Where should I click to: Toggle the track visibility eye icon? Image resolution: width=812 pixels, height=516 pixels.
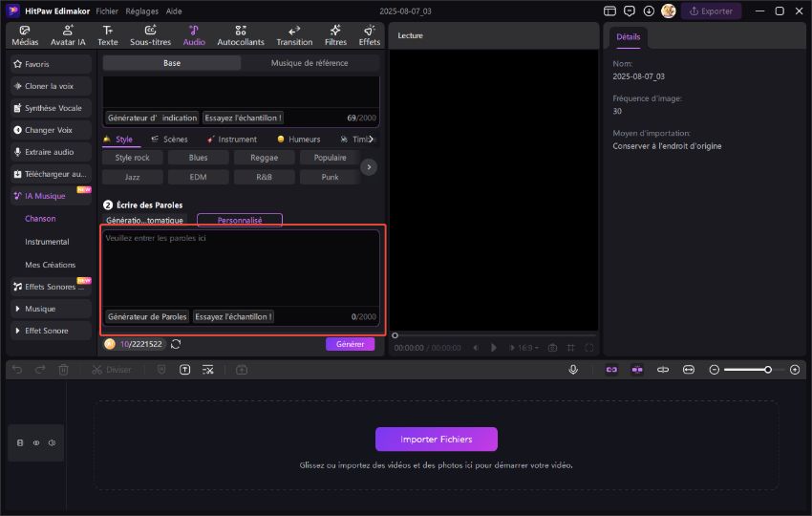pos(36,443)
